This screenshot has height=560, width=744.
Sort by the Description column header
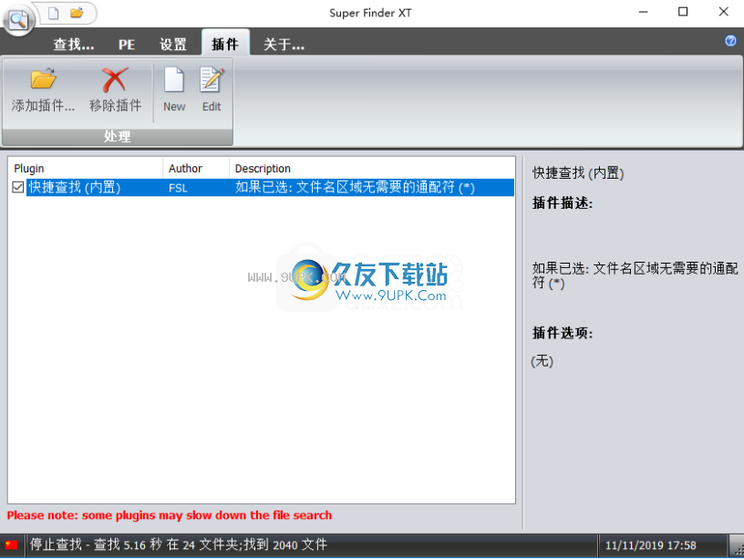coord(372,169)
